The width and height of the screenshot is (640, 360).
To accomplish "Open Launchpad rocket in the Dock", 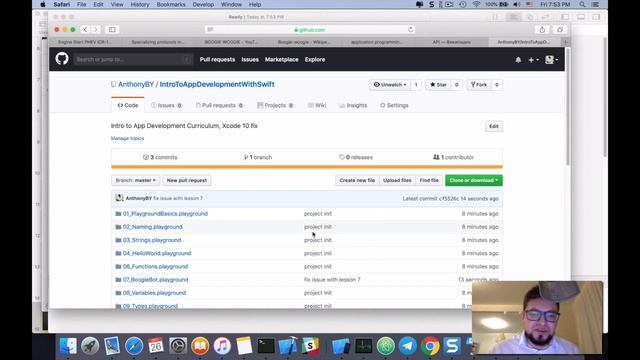I will 90,346.
